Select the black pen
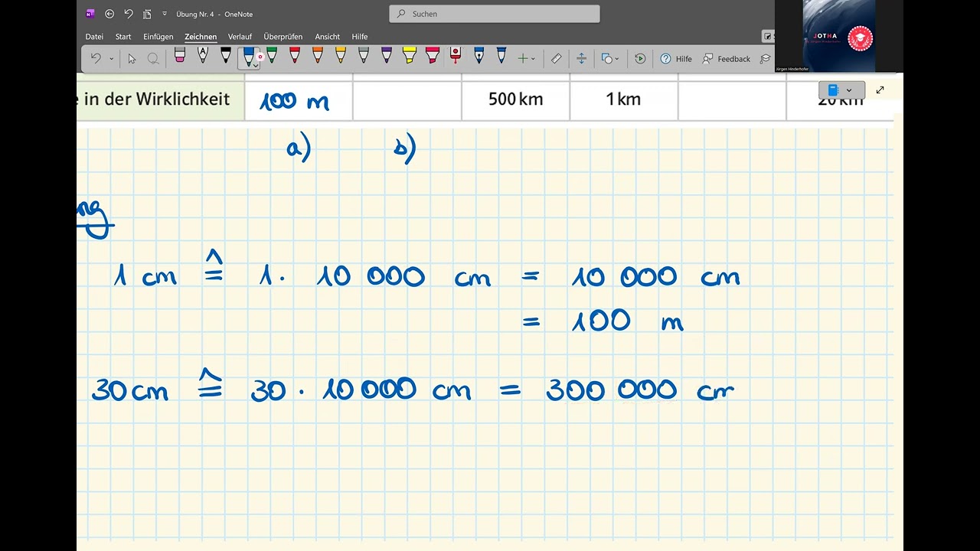The height and width of the screenshot is (551, 980). click(x=226, y=55)
